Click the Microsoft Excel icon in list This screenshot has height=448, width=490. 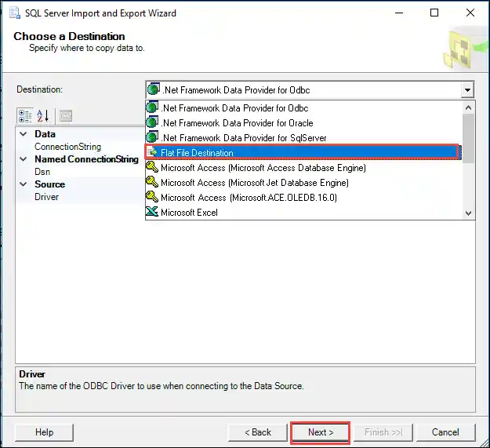(x=152, y=212)
